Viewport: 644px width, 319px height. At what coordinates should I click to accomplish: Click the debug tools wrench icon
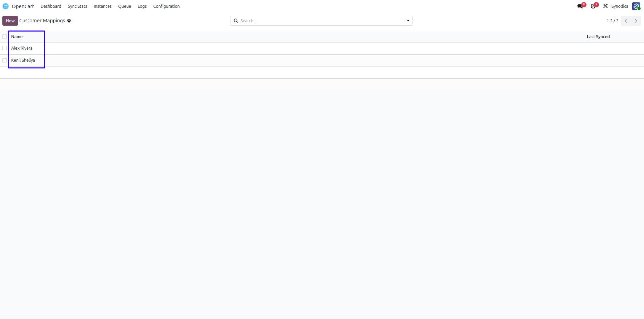[606, 6]
